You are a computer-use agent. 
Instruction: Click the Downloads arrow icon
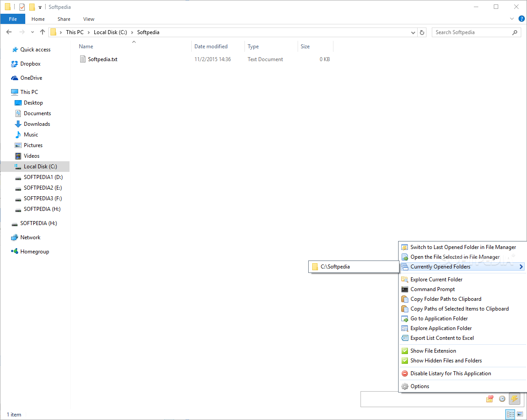(18, 124)
